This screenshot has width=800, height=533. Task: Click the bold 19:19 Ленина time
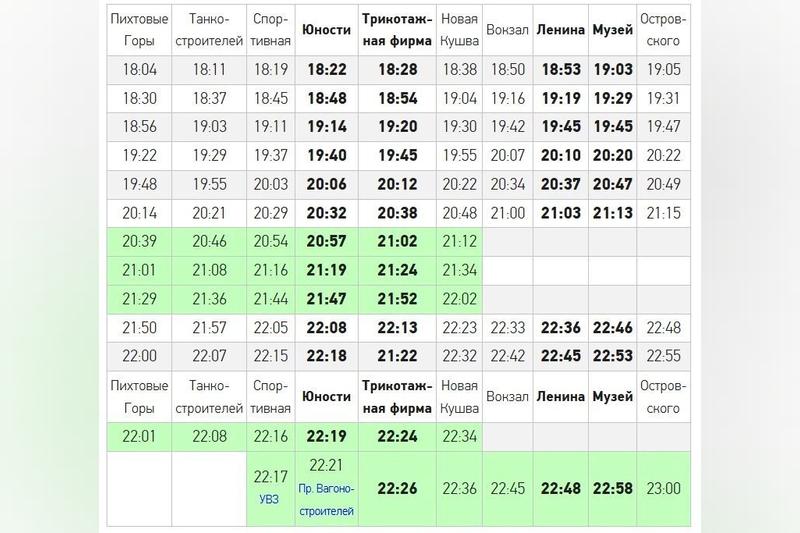pyautogui.click(x=560, y=98)
